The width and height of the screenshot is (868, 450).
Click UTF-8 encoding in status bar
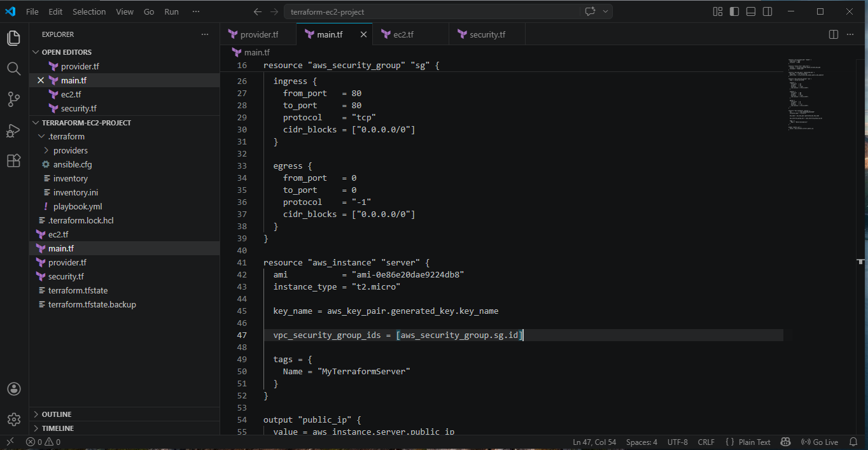click(x=678, y=442)
